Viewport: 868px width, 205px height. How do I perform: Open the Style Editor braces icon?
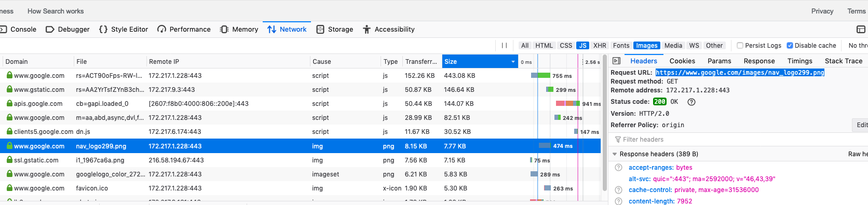(x=103, y=30)
